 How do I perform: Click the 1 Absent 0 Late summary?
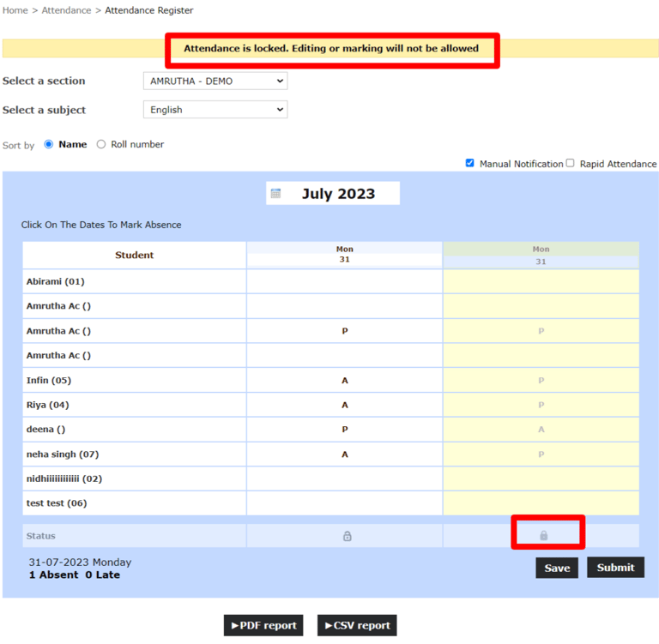coord(75,575)
